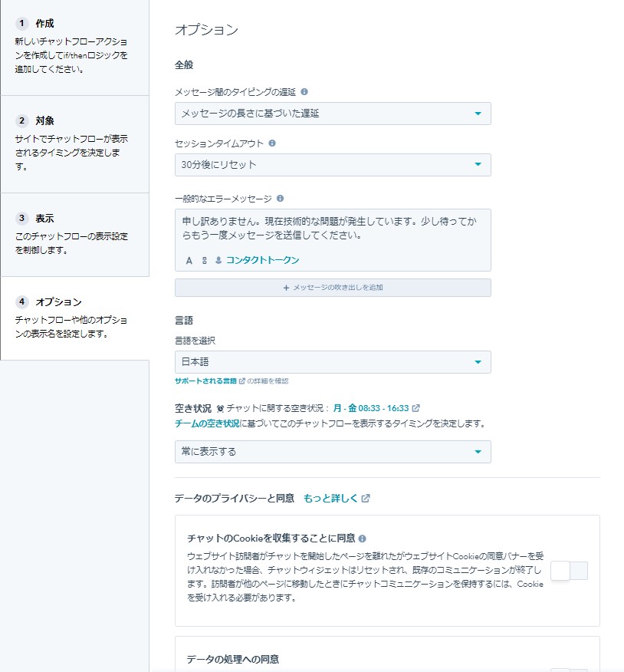Click into the error message text area

pos(333,229)
